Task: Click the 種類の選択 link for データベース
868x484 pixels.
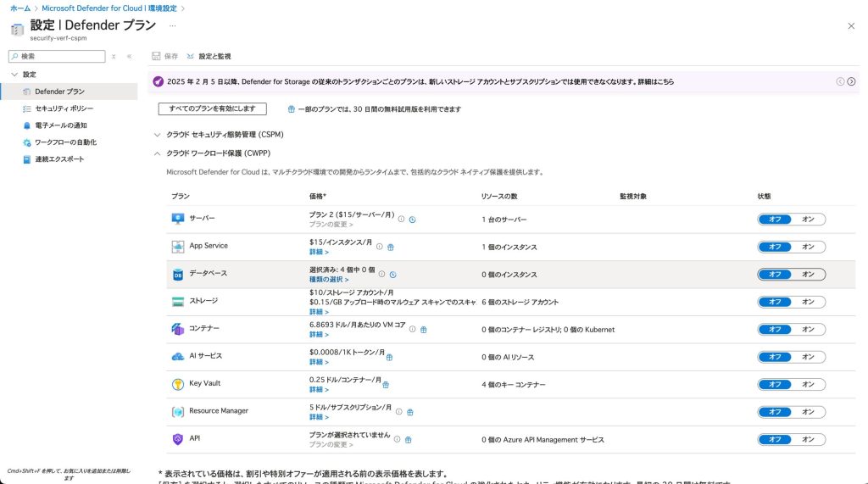Action: [x=329, y=280]
